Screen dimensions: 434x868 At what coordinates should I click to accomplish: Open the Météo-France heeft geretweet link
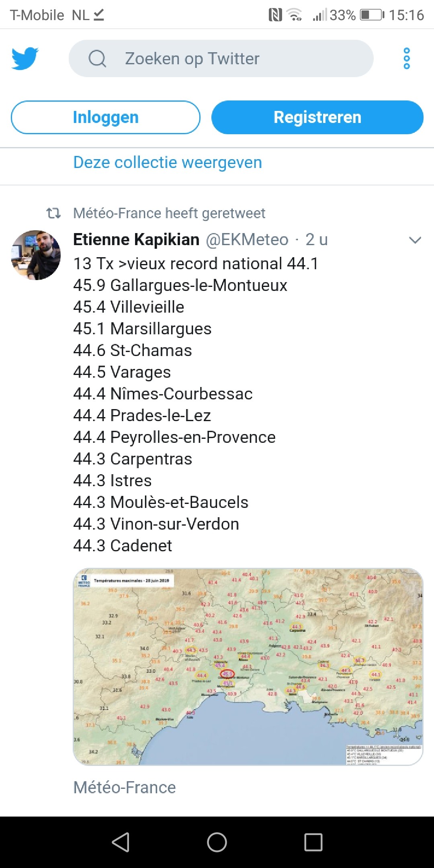coord(169,213)
